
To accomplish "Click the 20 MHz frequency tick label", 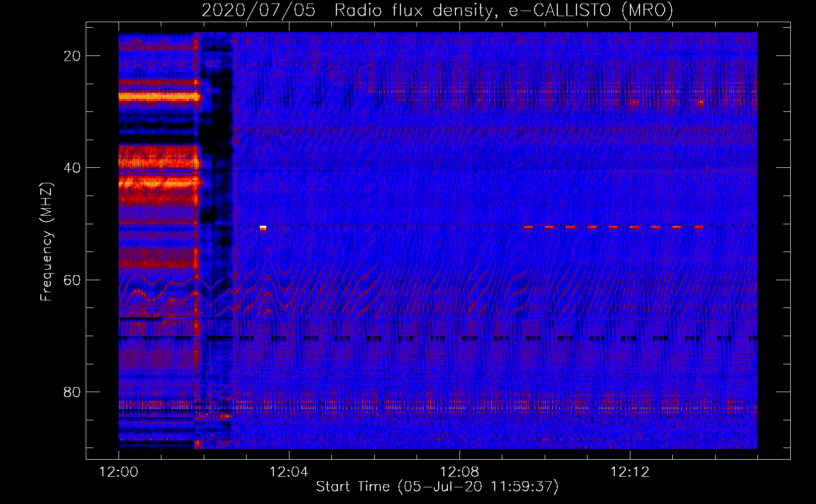I will tap(72, 56).
